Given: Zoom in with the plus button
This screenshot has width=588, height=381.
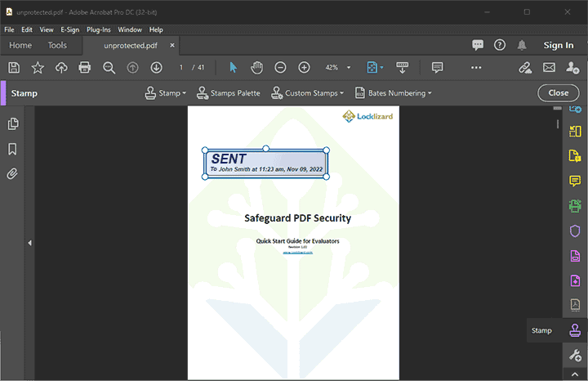Looking at the screenshot, I should tap(304, 68).
